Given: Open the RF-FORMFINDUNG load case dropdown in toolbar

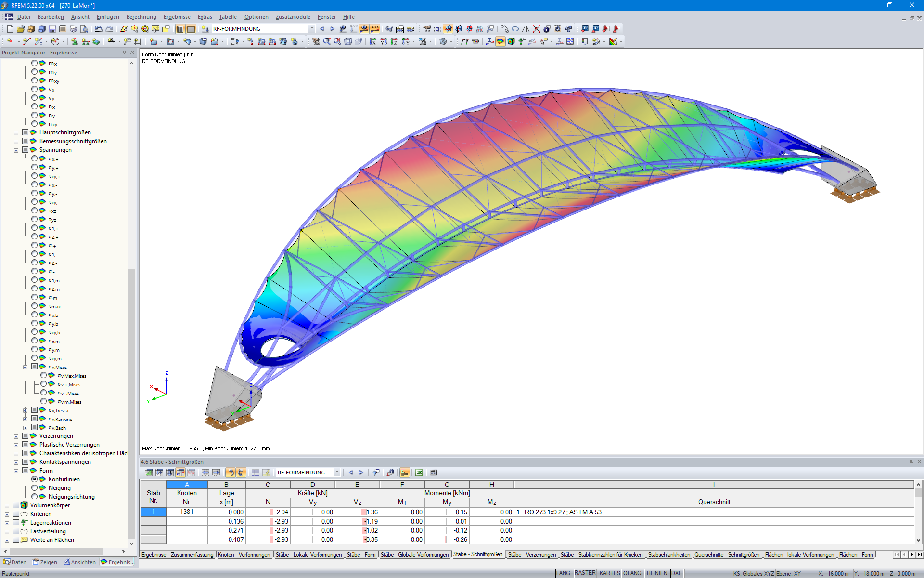Looking at the screenshot, I should point(312,29).
